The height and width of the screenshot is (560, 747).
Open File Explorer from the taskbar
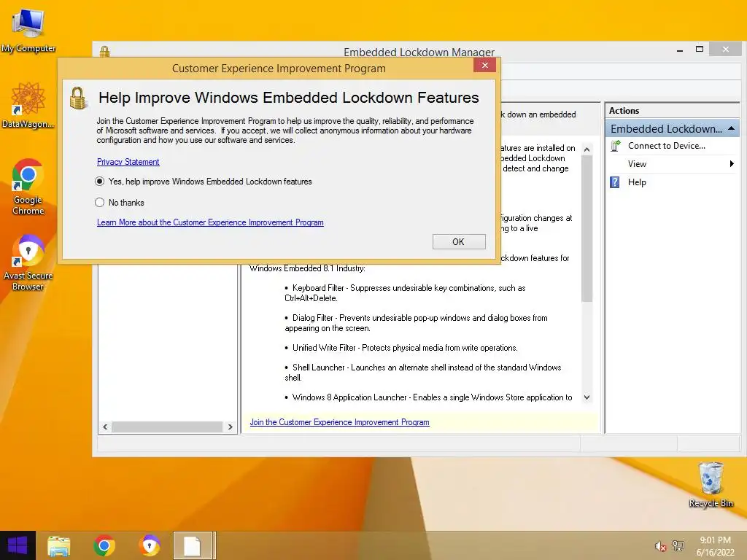pyautogui.click(x=59, y=546)
